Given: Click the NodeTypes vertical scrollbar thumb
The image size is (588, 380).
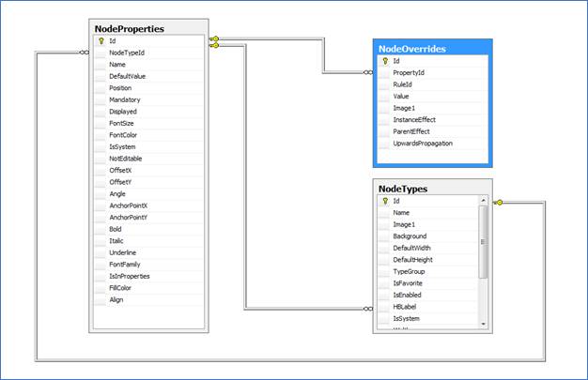Looking at the screenshot, I should pos(484,241).
